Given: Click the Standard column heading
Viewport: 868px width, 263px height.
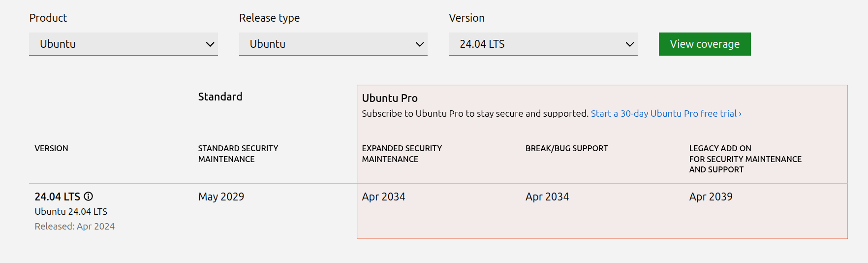Looking at the screenshot, I should click(220, 97).
